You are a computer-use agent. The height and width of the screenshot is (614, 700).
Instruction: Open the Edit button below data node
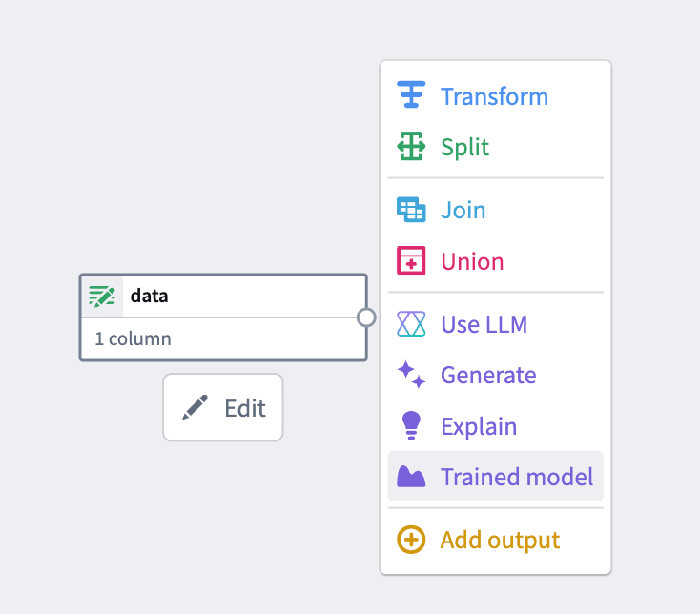(223, 407)
